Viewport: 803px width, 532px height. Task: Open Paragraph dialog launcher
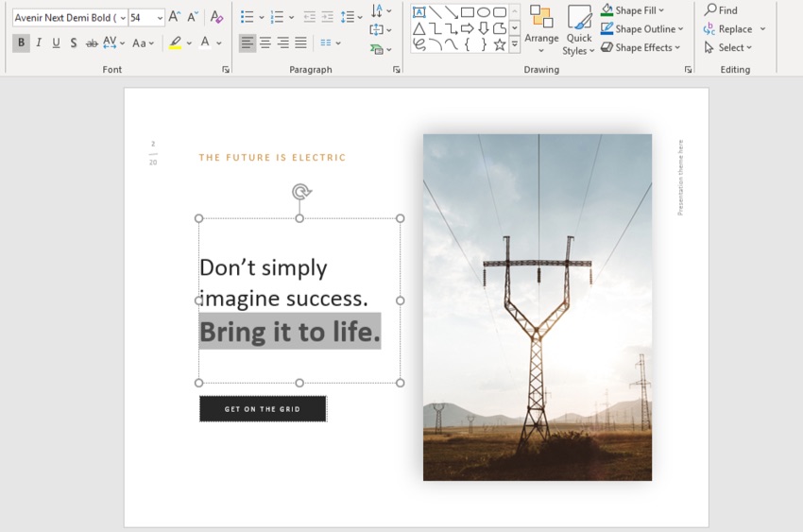[397, 70]
